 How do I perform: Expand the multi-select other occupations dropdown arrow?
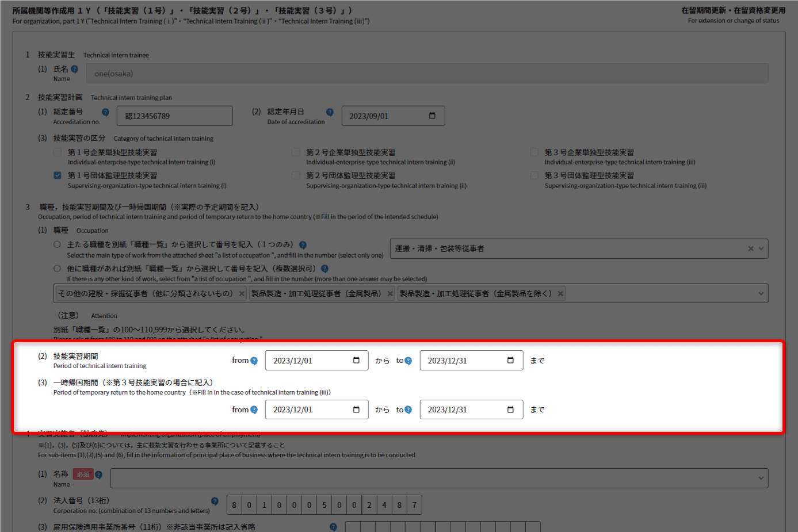click(x=761, y=293)
